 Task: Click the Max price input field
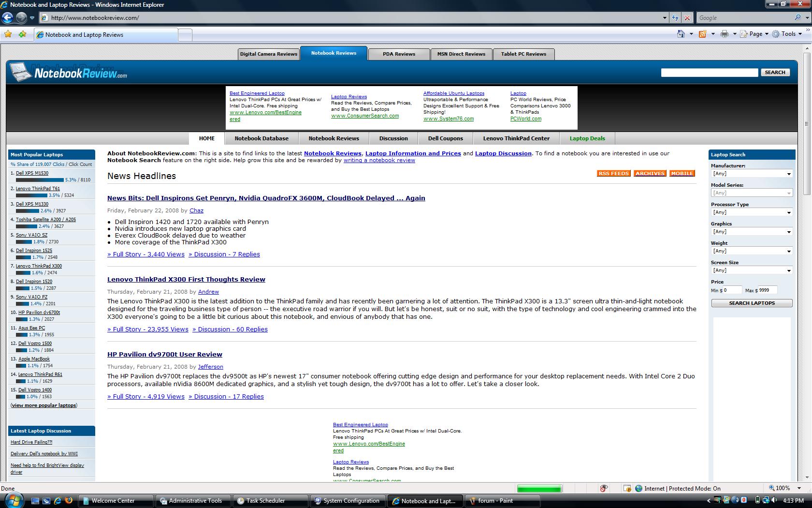click(768, 290)
